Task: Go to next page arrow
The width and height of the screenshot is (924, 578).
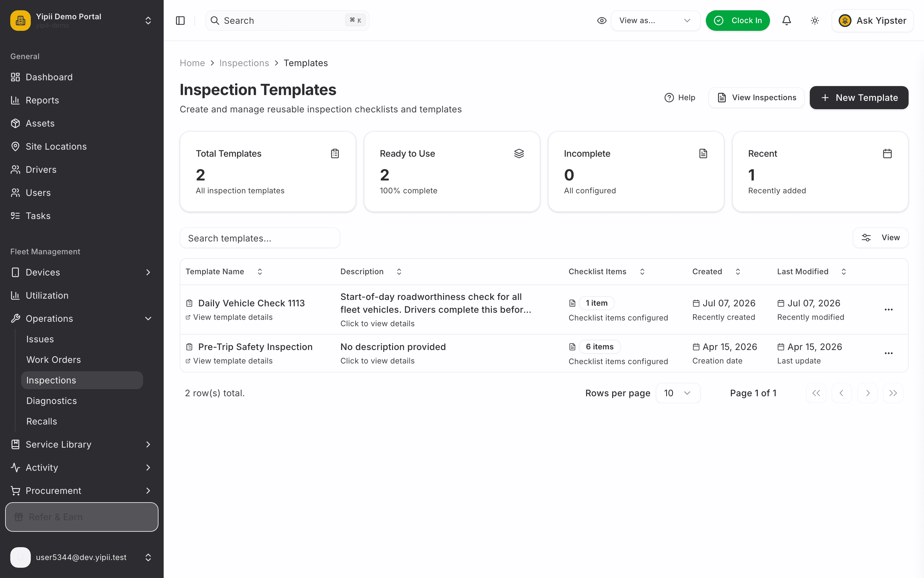Action: coord(868,393)
